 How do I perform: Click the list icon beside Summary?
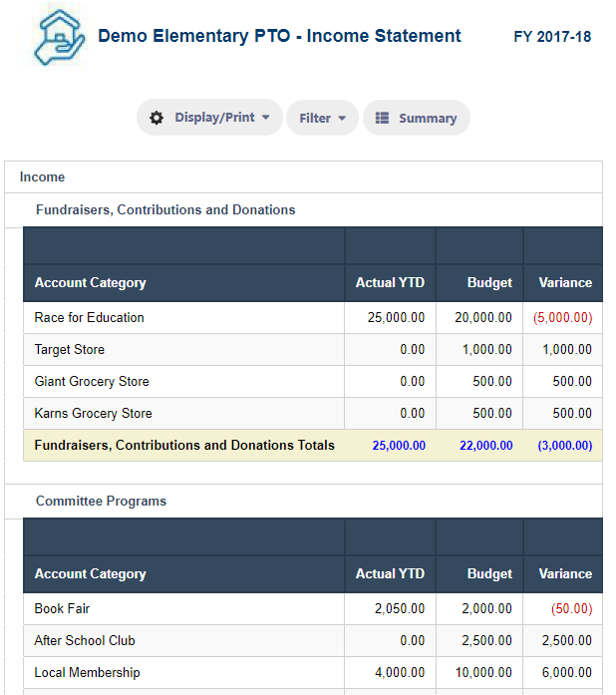[x=382, y=118]
